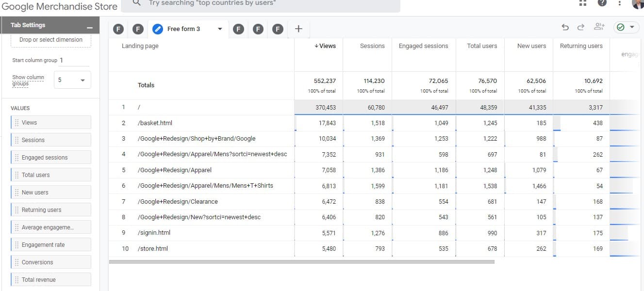644x291 pixels.
Task: Switch to the first F tab
Action: tap(118, 29)
